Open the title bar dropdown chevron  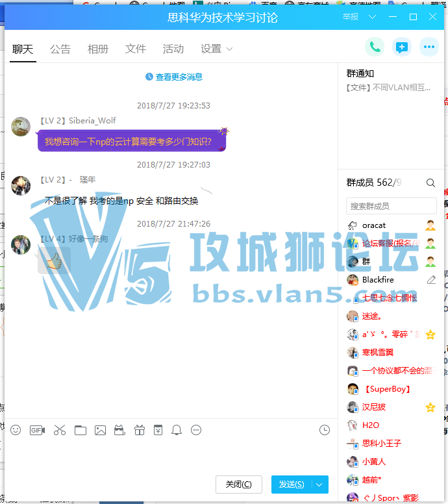point(372,17)
